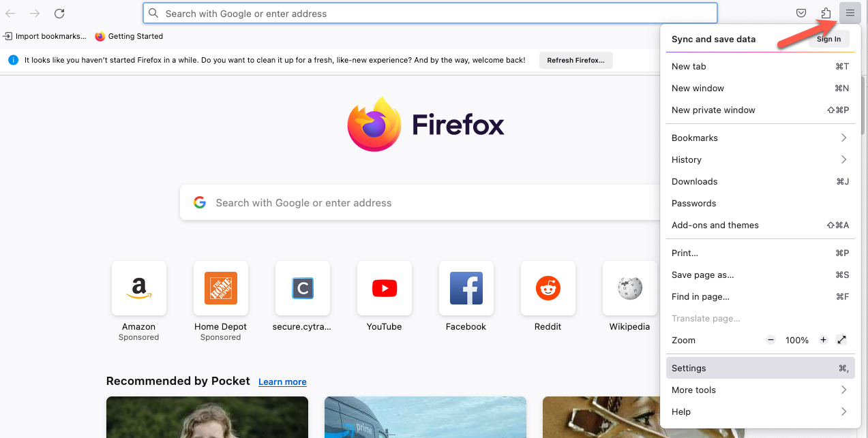
Task: Open the hamburger application menu icon
Action: click(850, 13)
